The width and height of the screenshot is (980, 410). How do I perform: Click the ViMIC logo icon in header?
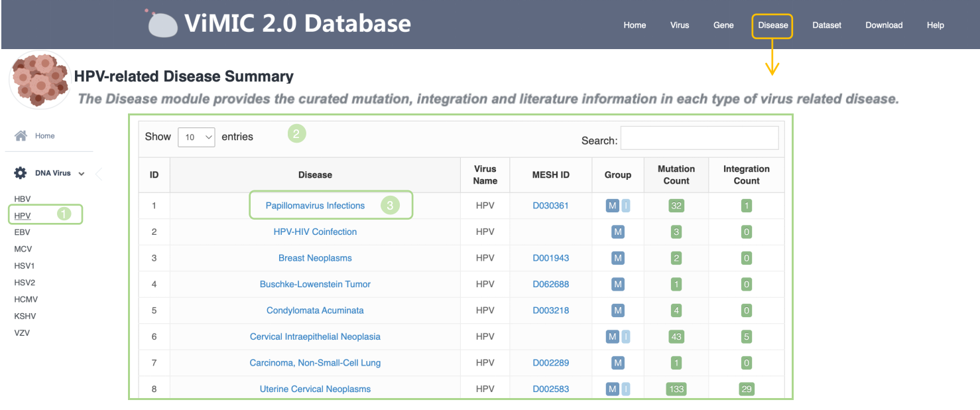point(162,25)
